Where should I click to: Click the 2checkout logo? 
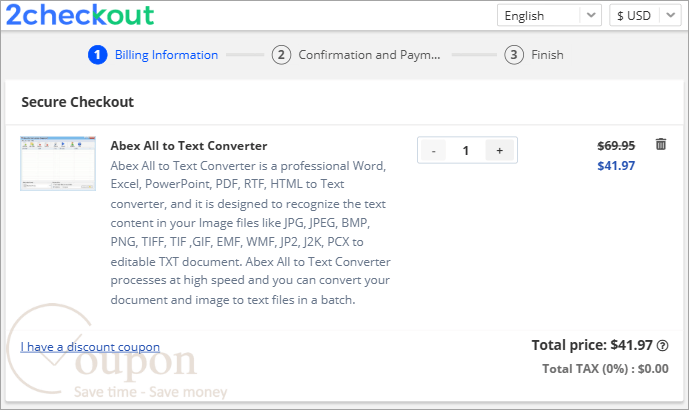(80, 15)
